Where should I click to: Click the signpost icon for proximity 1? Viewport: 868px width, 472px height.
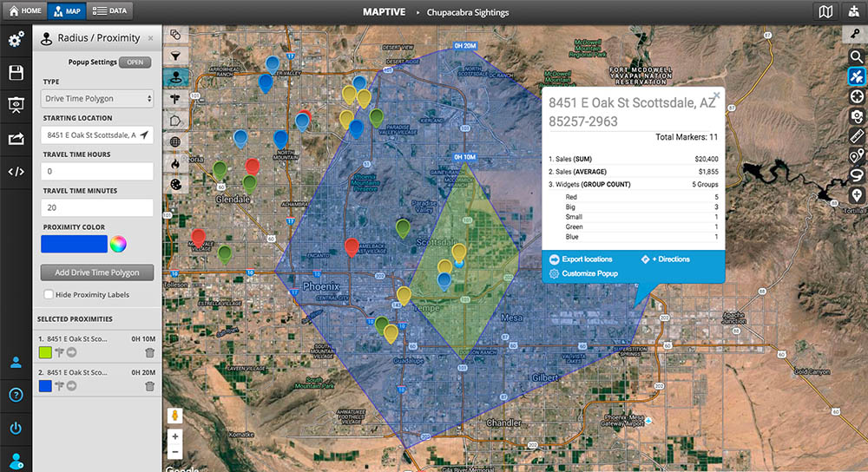[x=59, y=352]
